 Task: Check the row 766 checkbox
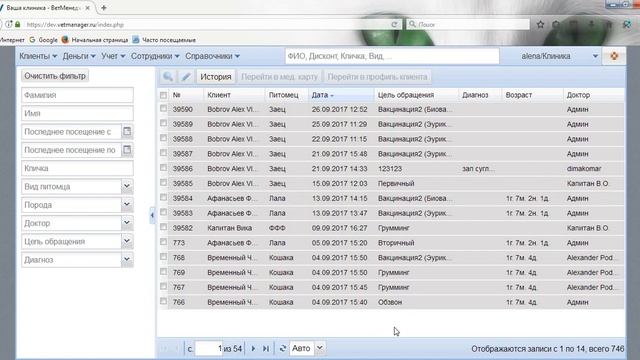(163, 301)
